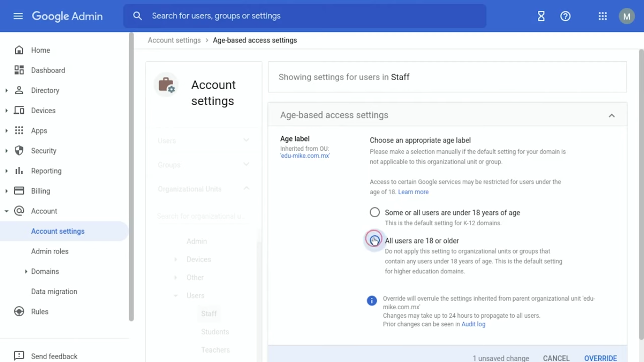Open the Audit log link
Viewport: 644px width, 362px height.
click(x=473, y=324)
